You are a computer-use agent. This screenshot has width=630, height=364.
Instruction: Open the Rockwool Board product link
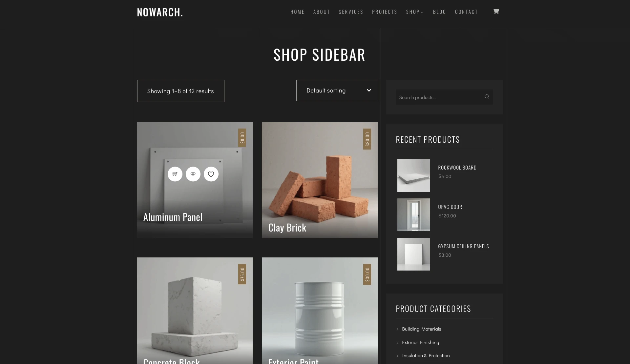[457, 168]
